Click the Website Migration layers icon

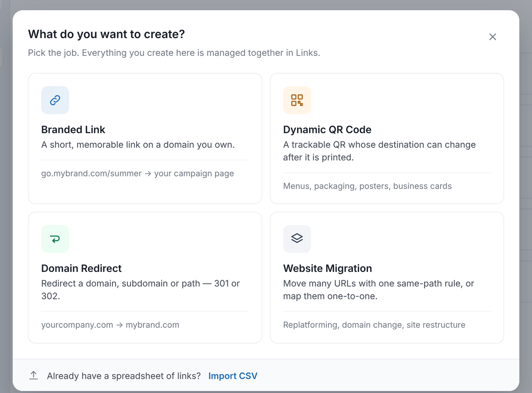[297, 239]
